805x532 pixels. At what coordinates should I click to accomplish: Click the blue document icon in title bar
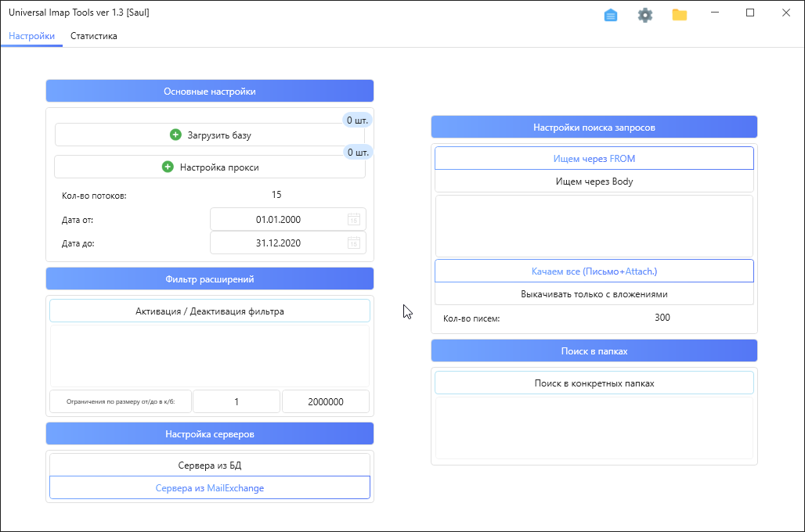coord(611,15)
